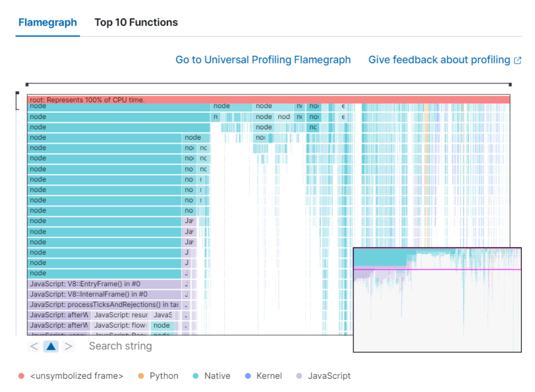Toggle the upward search direction arrow button
535x392 pixels.
pos(51,346)
